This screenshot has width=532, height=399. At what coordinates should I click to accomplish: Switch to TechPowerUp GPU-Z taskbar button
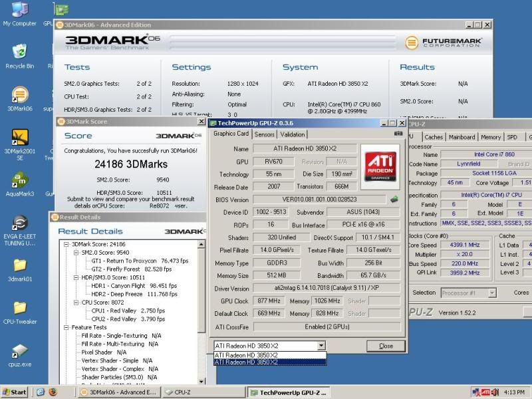tap(289, 392)
